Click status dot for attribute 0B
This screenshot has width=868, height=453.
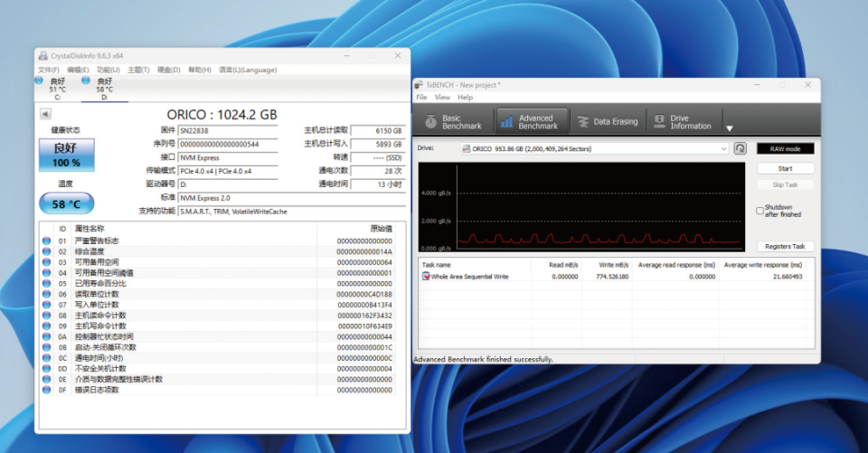point(46,347)
